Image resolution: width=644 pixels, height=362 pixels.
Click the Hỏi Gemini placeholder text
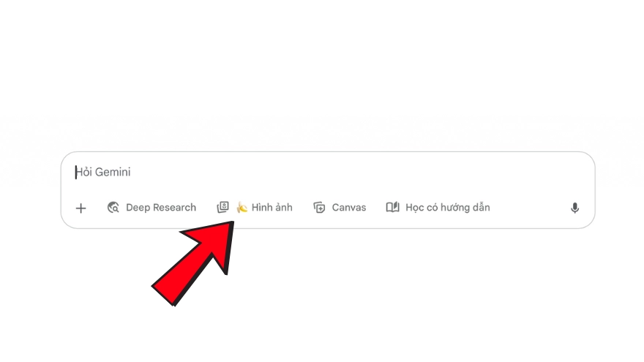(103, 173)
